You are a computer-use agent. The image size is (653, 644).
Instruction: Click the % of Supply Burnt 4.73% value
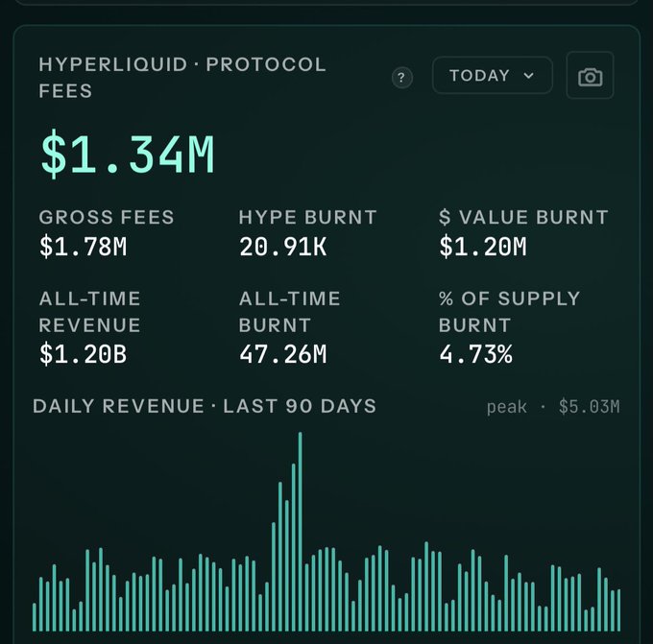click(475, 354)
